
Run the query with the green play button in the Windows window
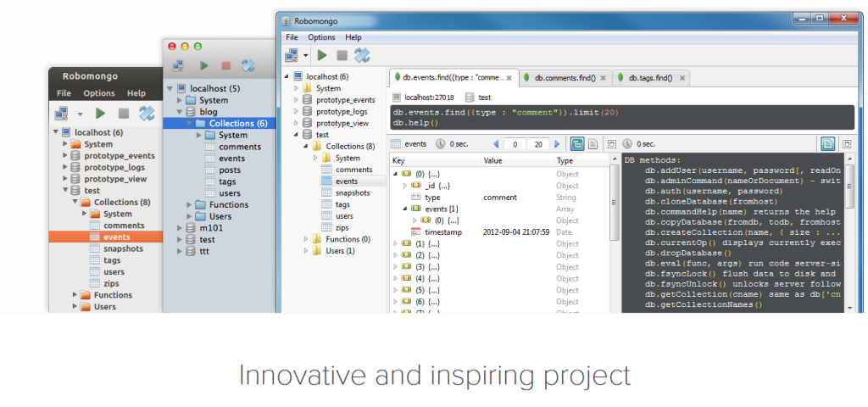coord(322,55)
